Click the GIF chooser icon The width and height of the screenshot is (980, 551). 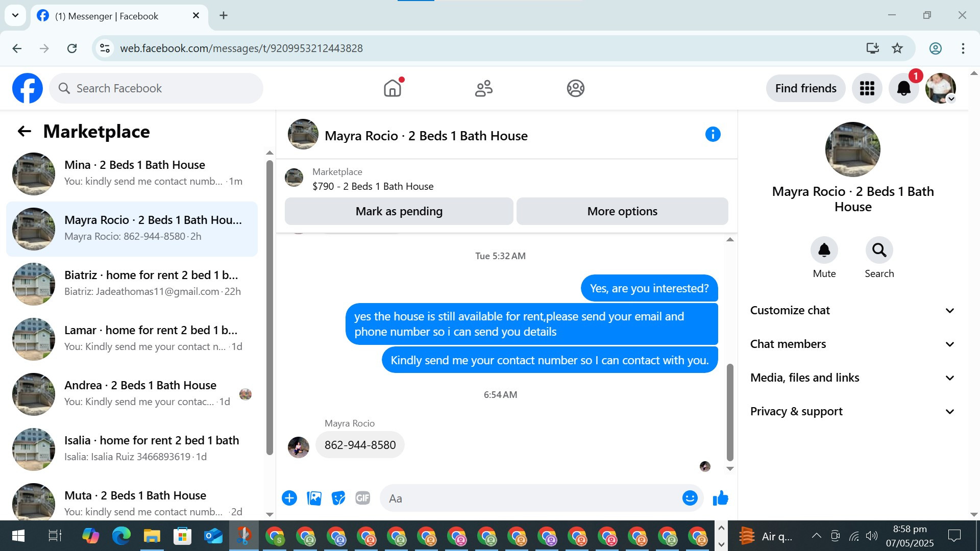362,498
